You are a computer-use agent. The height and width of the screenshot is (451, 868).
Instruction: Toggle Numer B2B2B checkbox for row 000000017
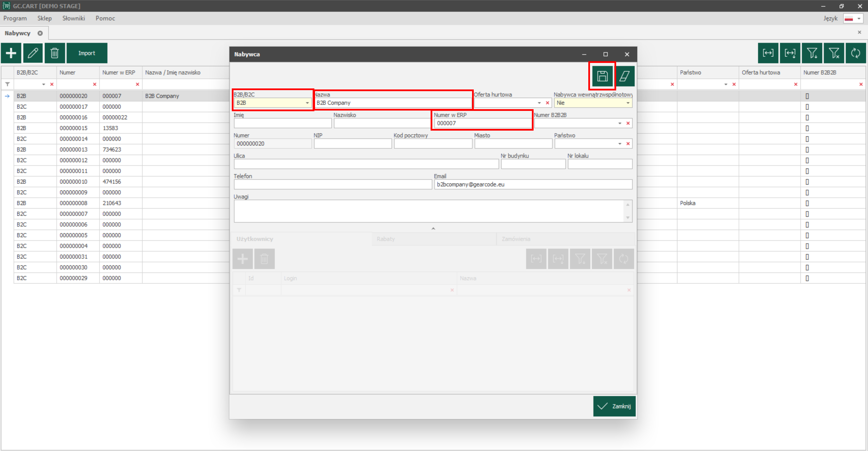click(x=807, y=107)
